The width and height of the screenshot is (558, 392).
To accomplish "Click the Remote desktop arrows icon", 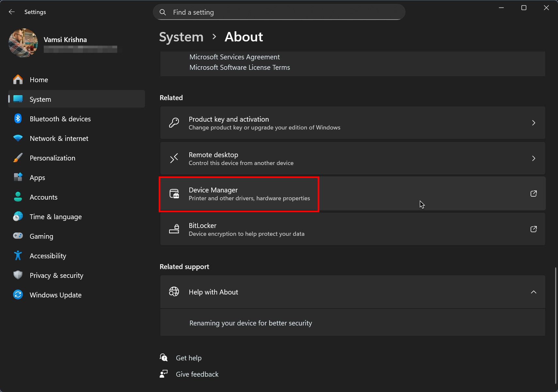I will 174,158.
